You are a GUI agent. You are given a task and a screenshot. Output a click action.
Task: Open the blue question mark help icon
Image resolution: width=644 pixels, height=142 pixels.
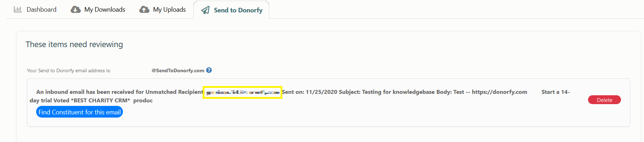click(x=209, y=70)
